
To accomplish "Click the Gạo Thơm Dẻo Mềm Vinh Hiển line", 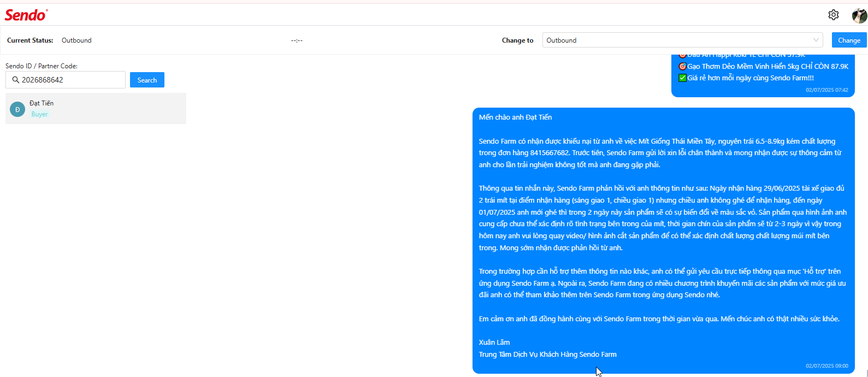I will click(x=763, y=66).
